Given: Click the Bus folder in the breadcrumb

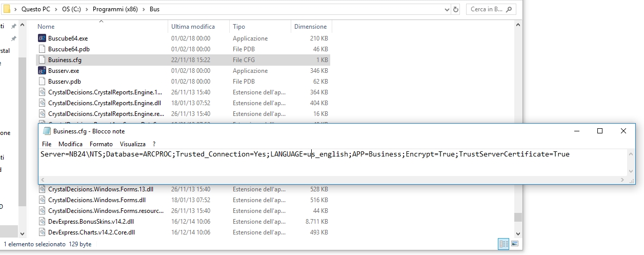Looking at the screenshot, I should tap(154, 9).
